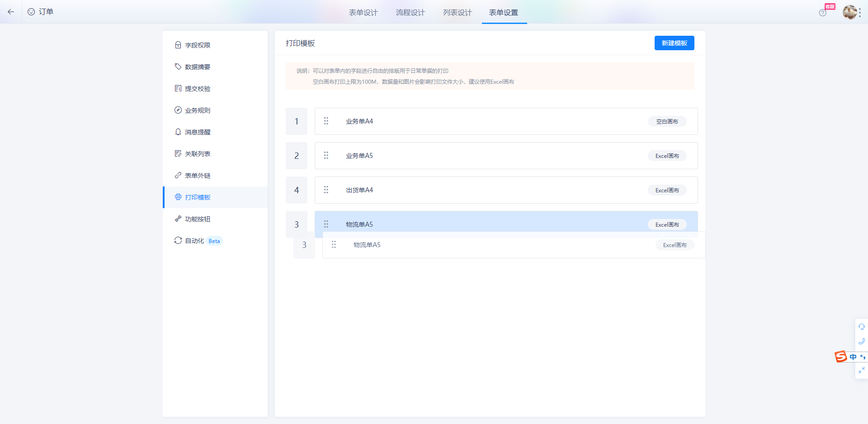Switch to the 流程设计 tab
868x424 pixels.
[410, 13]
